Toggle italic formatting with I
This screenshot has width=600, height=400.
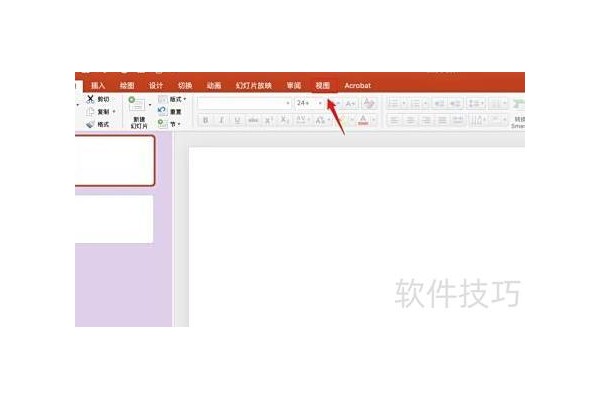click(221, 121)
